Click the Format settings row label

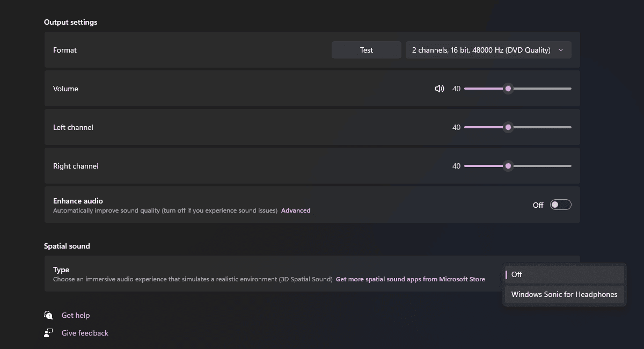click(x=65, y=50)
